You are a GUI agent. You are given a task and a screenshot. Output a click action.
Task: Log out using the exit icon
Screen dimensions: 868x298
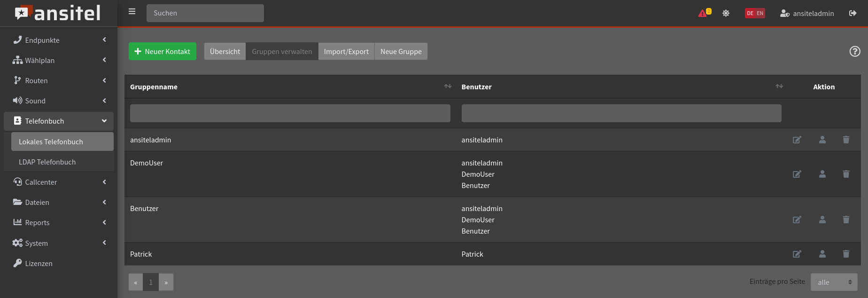pos(852,13)
